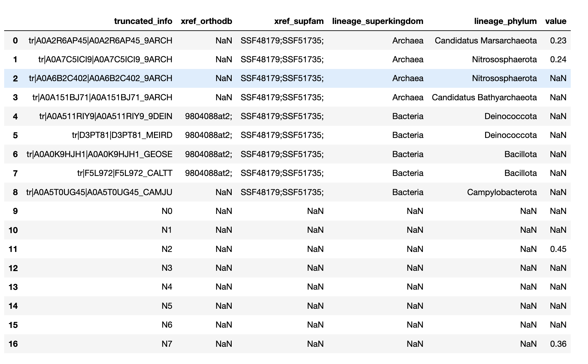Click value 0.23 in row 0

[558, 41]
